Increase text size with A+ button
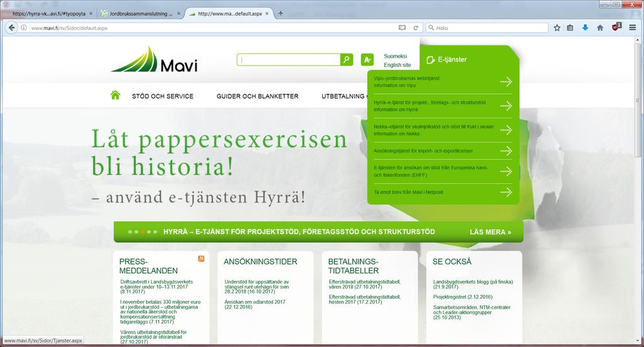644x347 pixels. pyautogui.click(x=367, y=60)
